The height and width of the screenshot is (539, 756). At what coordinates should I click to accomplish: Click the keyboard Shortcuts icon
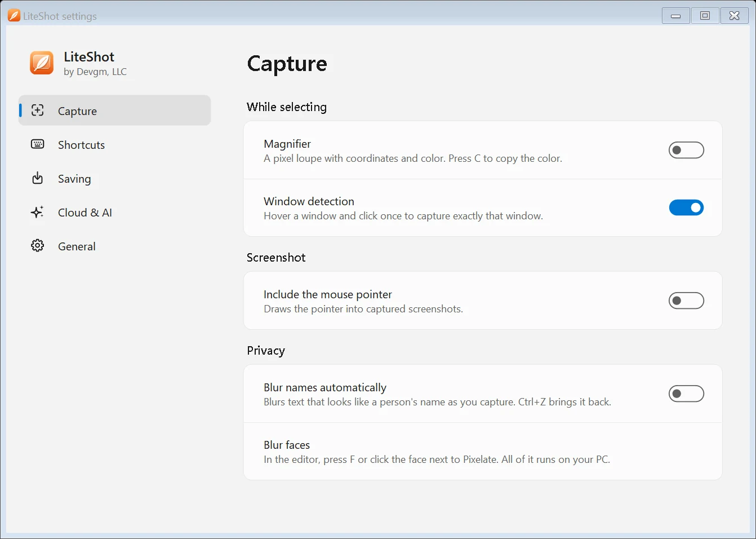[38, 144]
